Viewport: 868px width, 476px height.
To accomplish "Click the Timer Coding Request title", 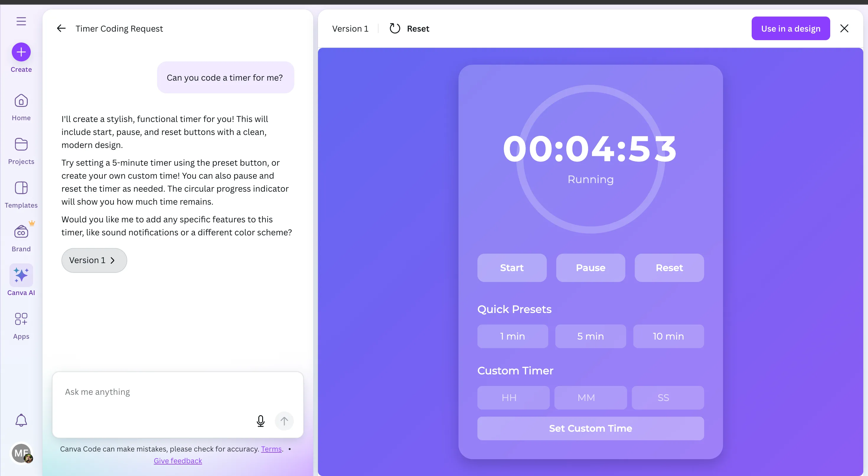I will point(119,28).
